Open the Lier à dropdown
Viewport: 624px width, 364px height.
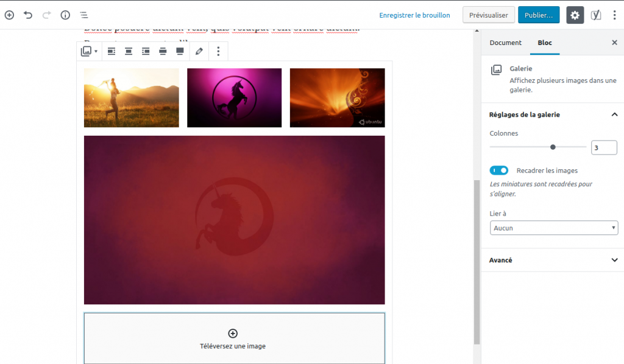pyautogui.click(x=553, y=228)
